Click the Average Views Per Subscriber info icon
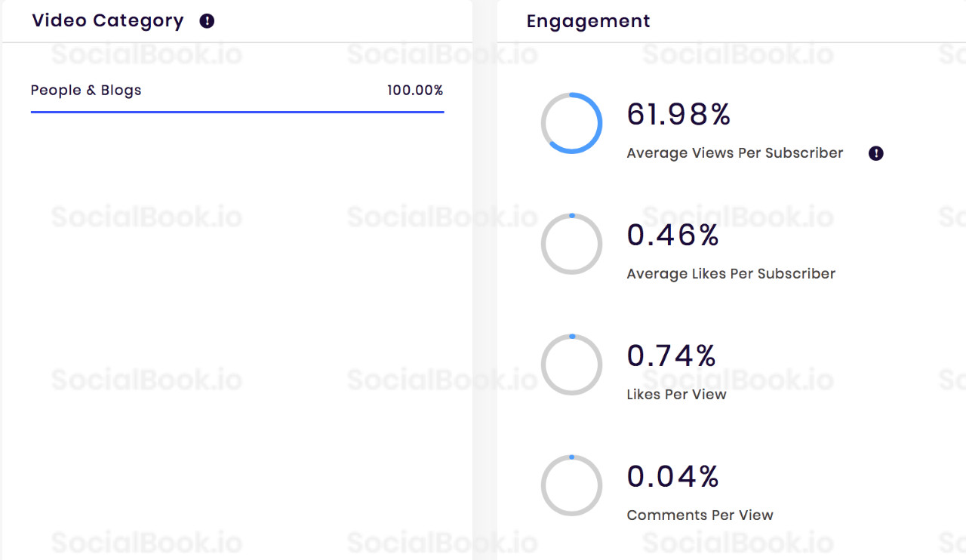The image size is (966, 560). pos(875,153)
